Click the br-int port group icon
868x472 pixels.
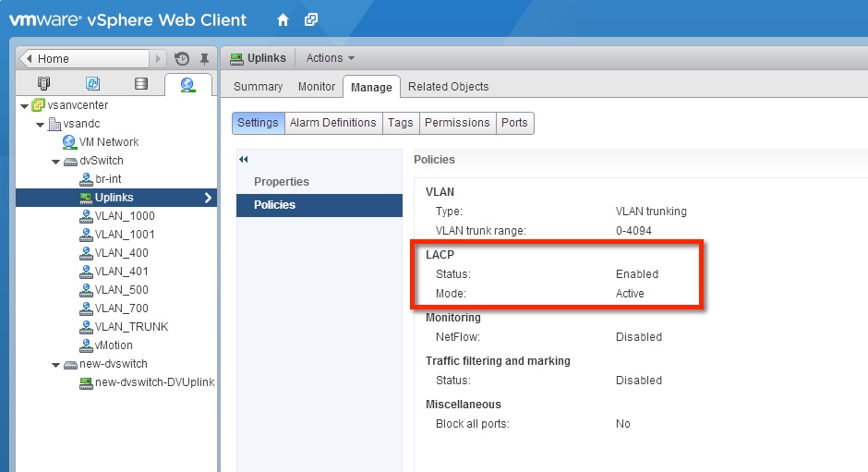86,179
